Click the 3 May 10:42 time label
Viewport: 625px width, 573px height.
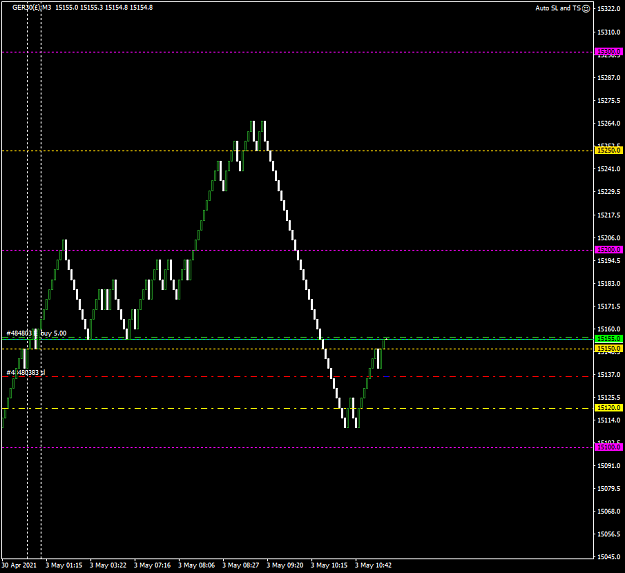374,565
